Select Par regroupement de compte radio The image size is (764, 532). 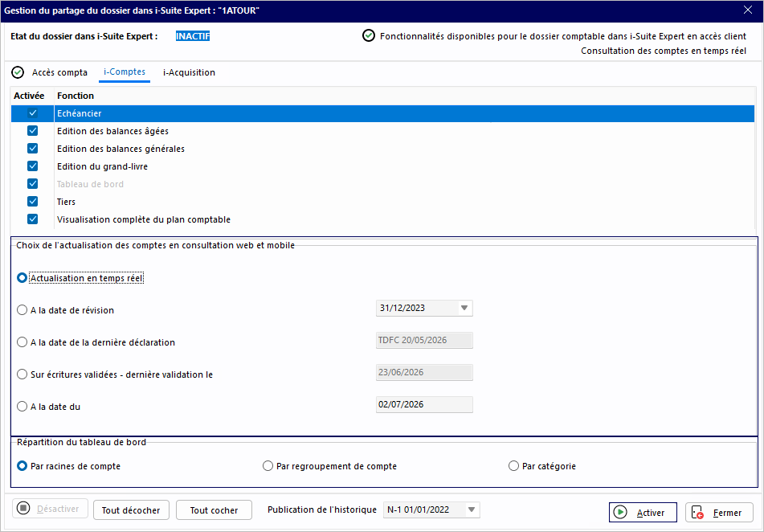(x=268, y=466)
